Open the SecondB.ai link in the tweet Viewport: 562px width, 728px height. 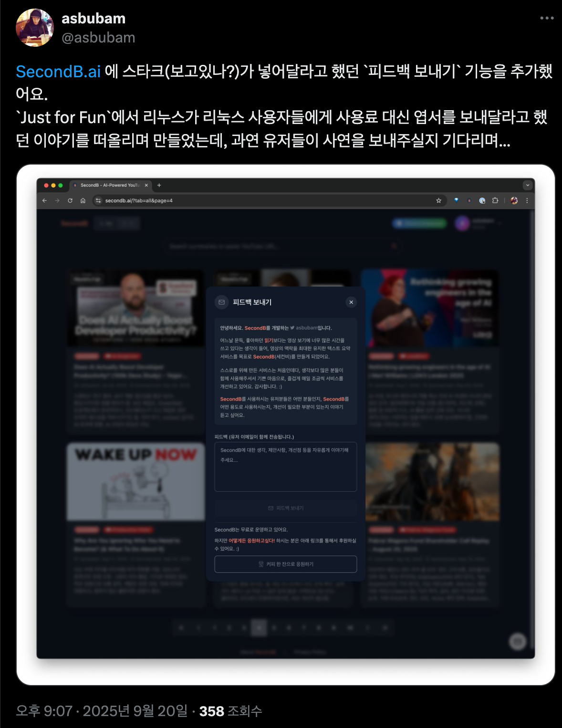[x=58, y=72]
